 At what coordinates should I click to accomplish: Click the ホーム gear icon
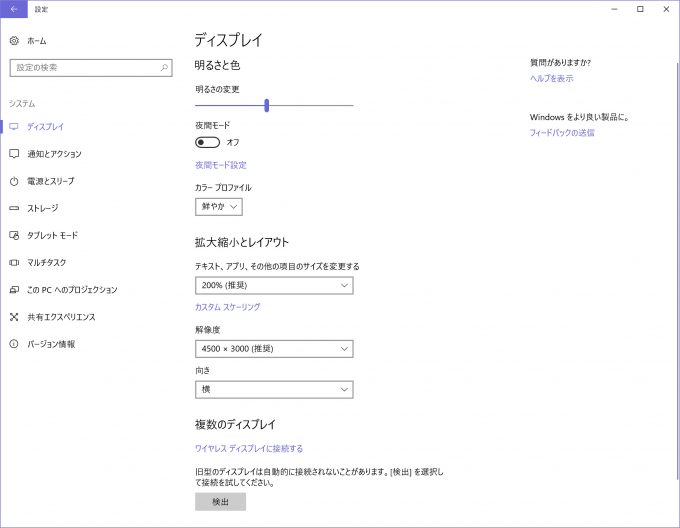click(x=14, y=41)
